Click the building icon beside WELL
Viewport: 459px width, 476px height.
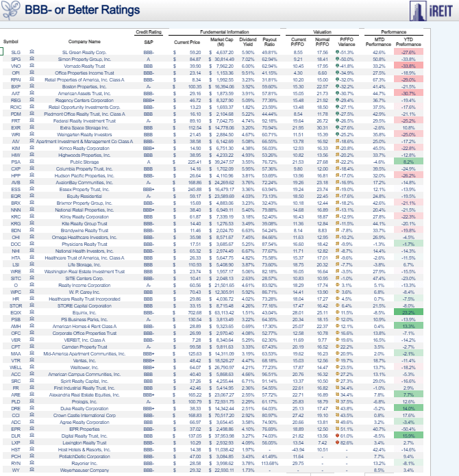(x=32, y=366)
